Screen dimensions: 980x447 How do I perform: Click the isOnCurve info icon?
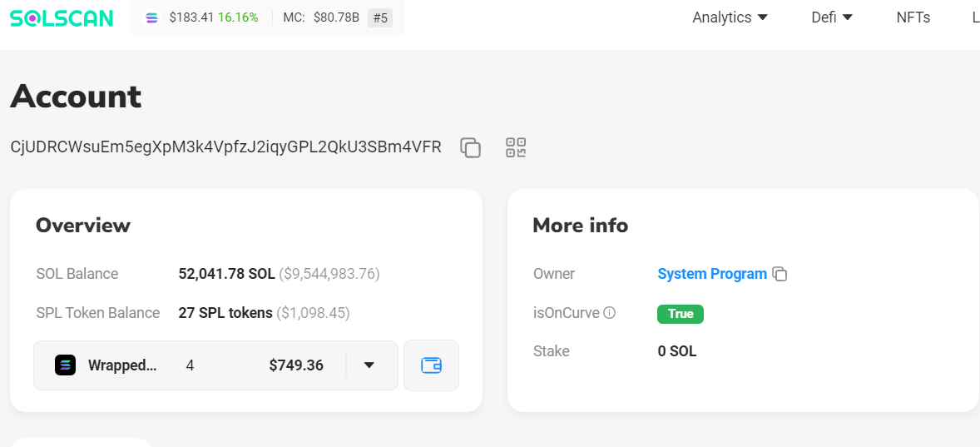[x=609, y=313]
